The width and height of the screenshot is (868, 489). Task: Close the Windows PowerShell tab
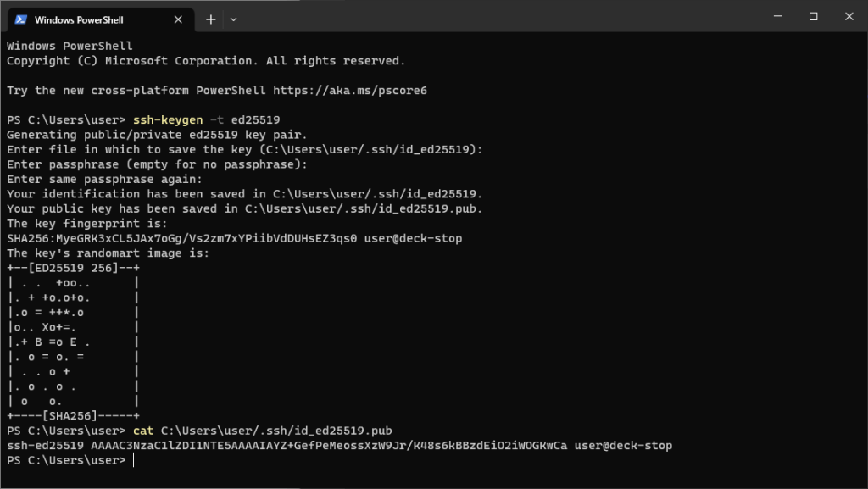(x=179, y=19)
